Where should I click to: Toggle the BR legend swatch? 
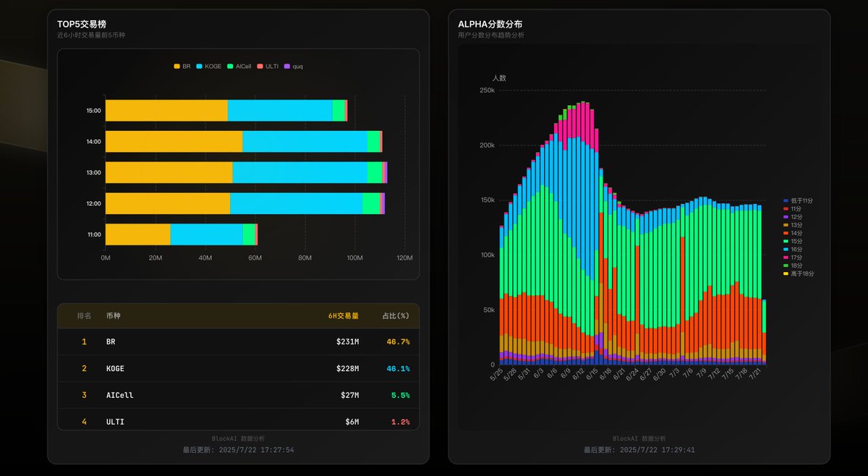tap(177, 66)
